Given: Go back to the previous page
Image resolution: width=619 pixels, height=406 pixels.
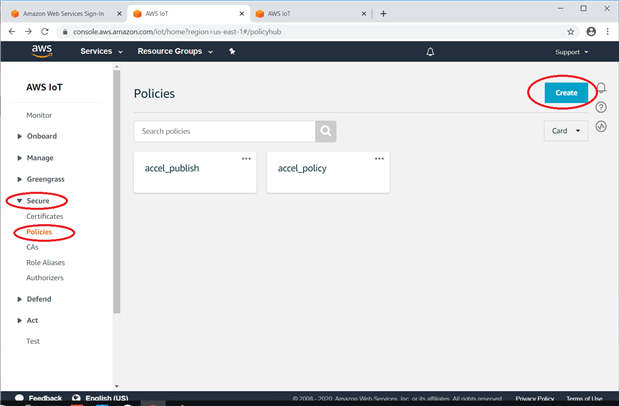Looking at the screenshot, I should click(12, 32).
